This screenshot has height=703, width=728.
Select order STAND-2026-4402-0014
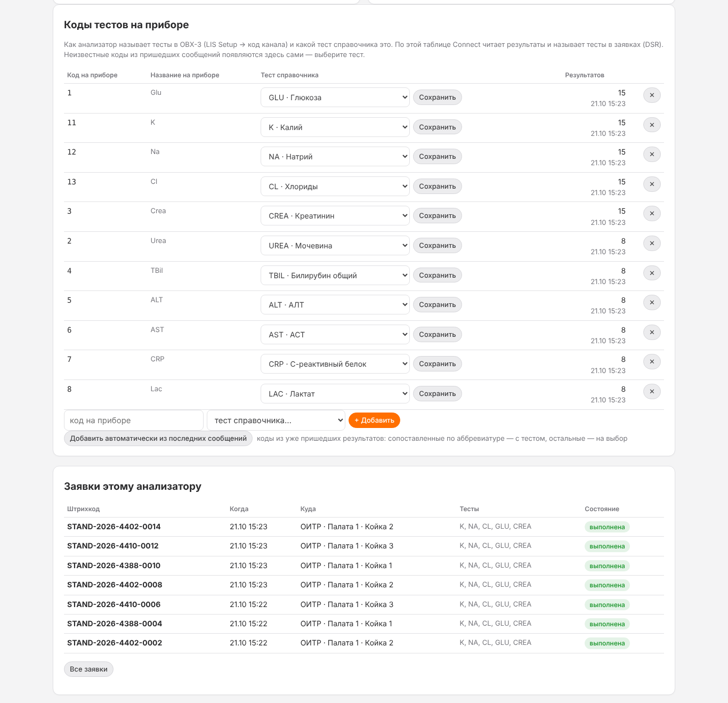[114, 527]
